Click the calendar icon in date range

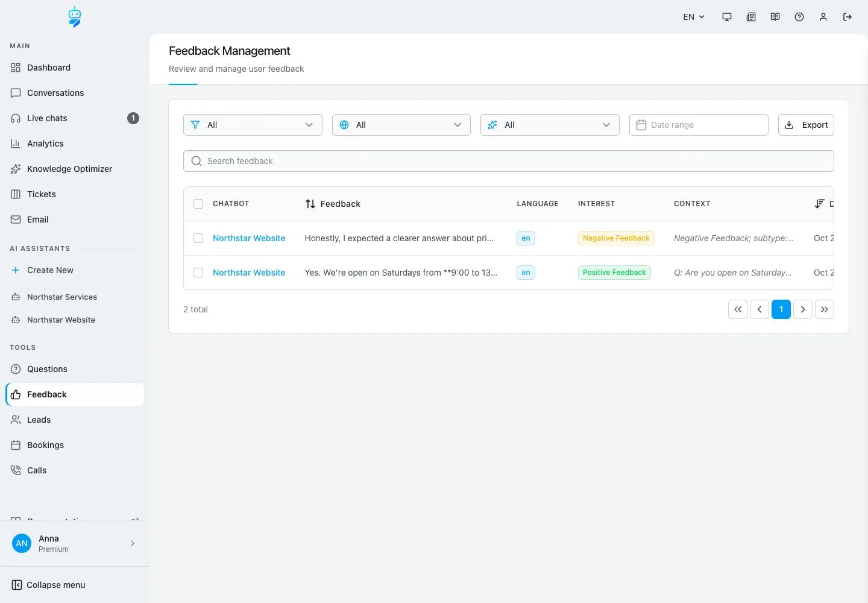tap(641, 125)
